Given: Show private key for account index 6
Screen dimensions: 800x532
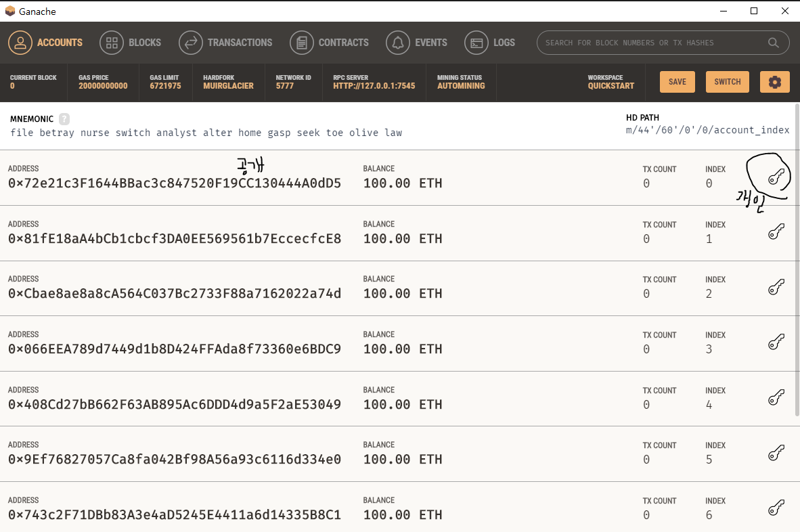Looking at the screenshot, I should (776, 508).
